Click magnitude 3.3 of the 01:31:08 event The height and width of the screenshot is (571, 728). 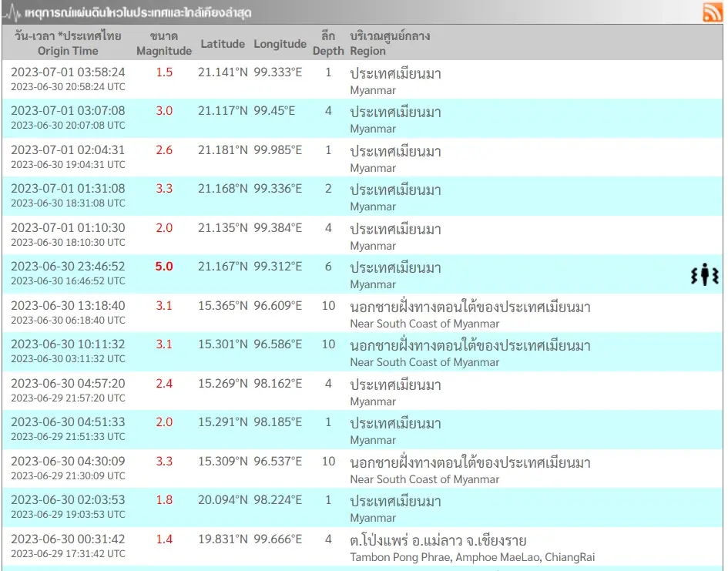[x=164, y=189]
